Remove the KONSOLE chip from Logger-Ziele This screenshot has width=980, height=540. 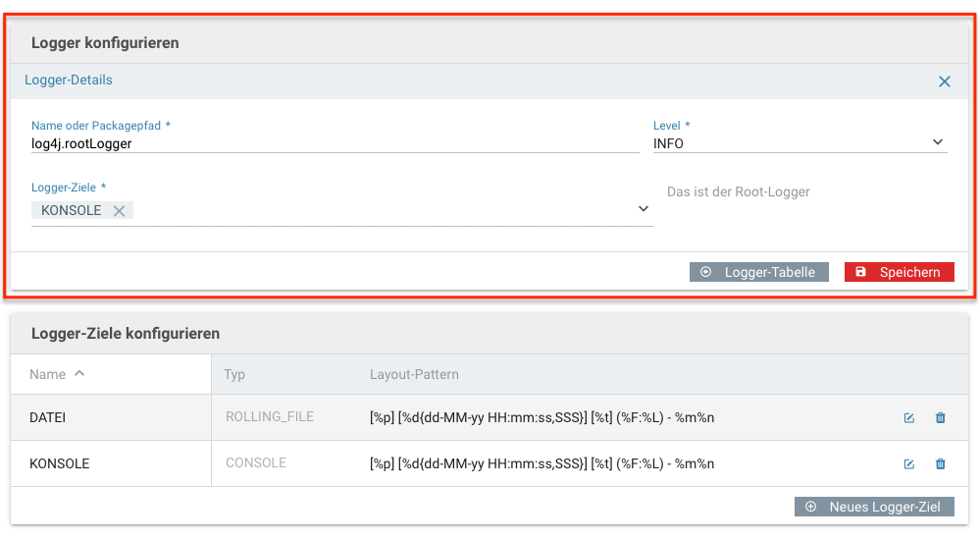pos(119,211)
